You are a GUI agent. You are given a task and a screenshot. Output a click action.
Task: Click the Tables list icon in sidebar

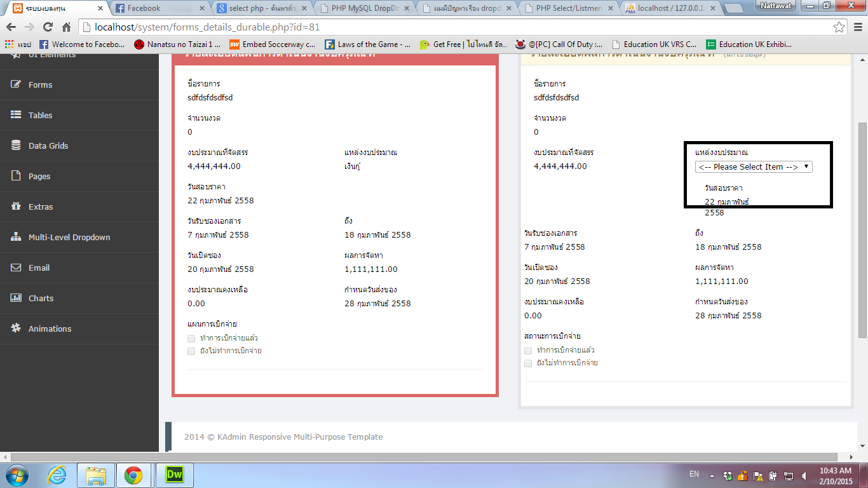click(x=16, y=115)
